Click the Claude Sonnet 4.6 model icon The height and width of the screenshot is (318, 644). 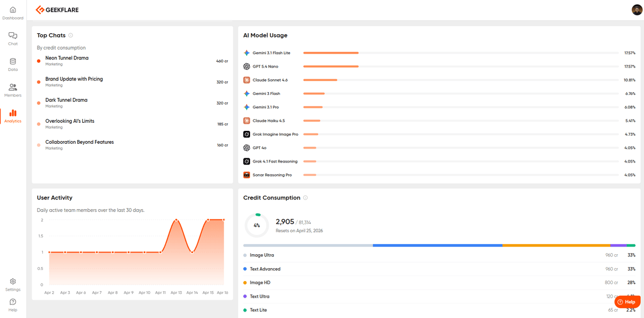(x=246, y=80)
